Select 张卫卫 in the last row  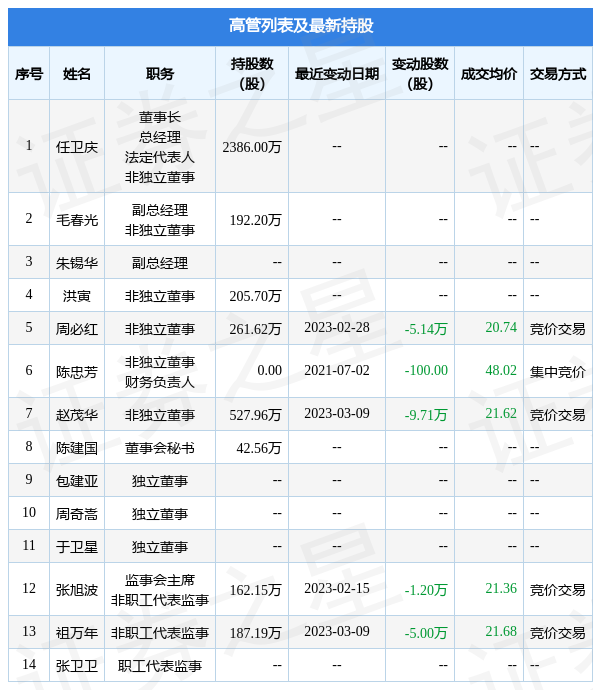(x=77, y=666)
